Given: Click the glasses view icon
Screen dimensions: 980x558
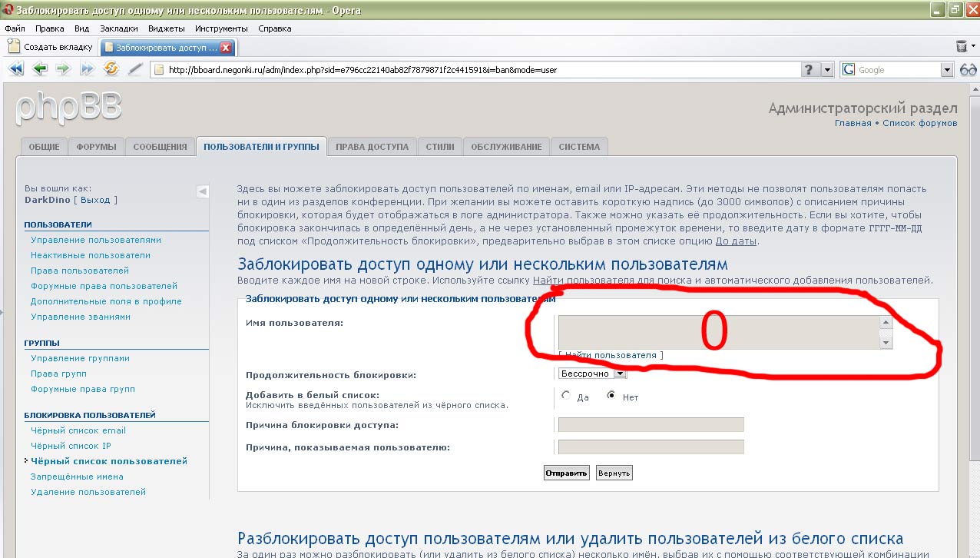Looking at the screenshot, I should [x=968, y=70].
